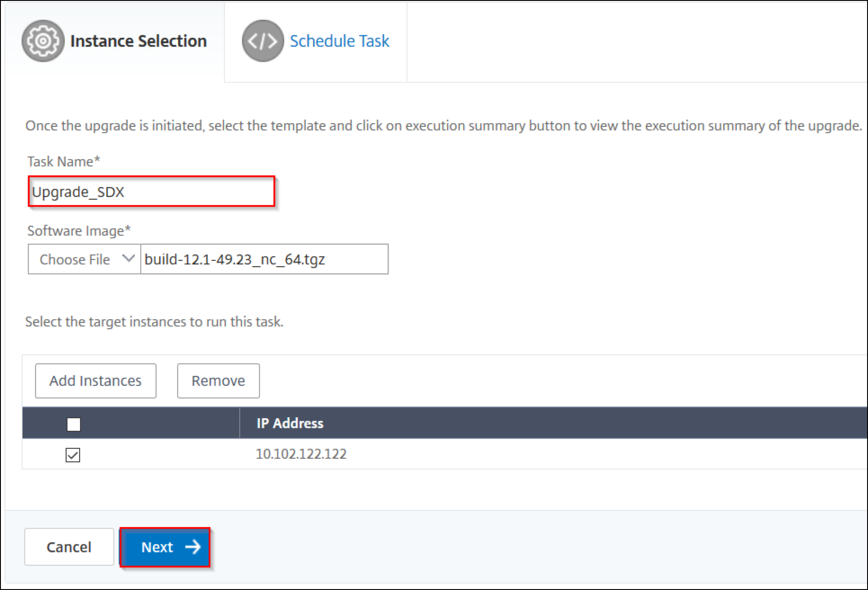The image size is (868, 590).
Task: Sort by the IP Address column header
Action: (x=290, y=423)
